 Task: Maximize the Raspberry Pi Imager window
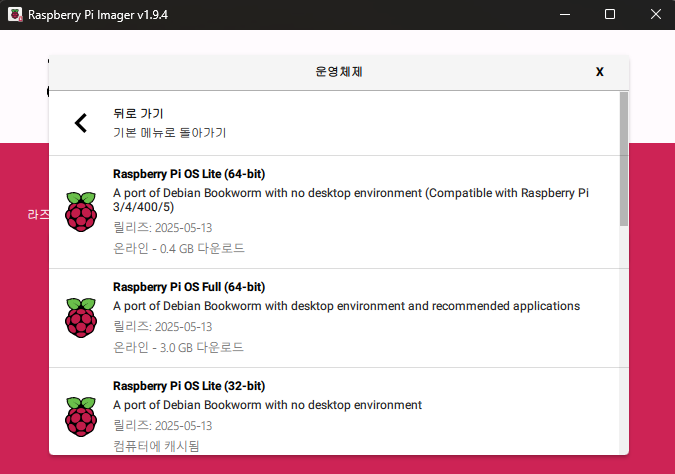pyautogui.click(x=610, y=15)
